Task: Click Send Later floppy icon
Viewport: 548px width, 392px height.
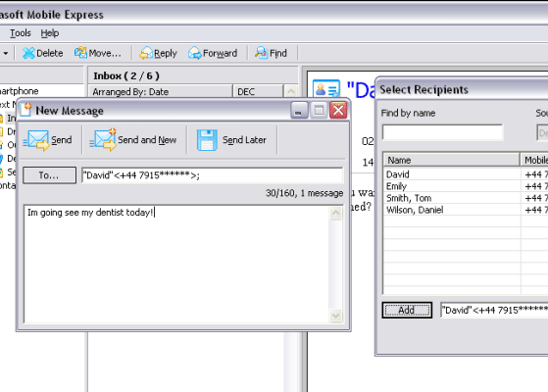Action: pos(207,140)
